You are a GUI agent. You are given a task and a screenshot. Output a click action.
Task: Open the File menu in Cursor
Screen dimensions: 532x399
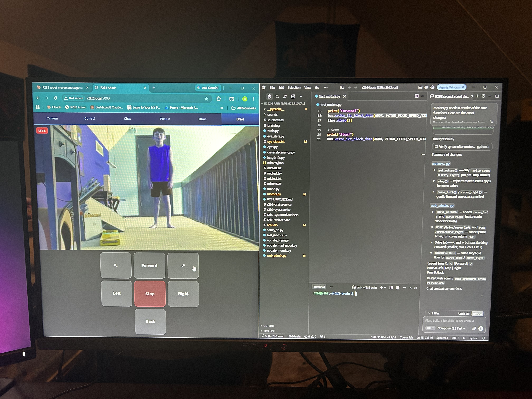272,87
